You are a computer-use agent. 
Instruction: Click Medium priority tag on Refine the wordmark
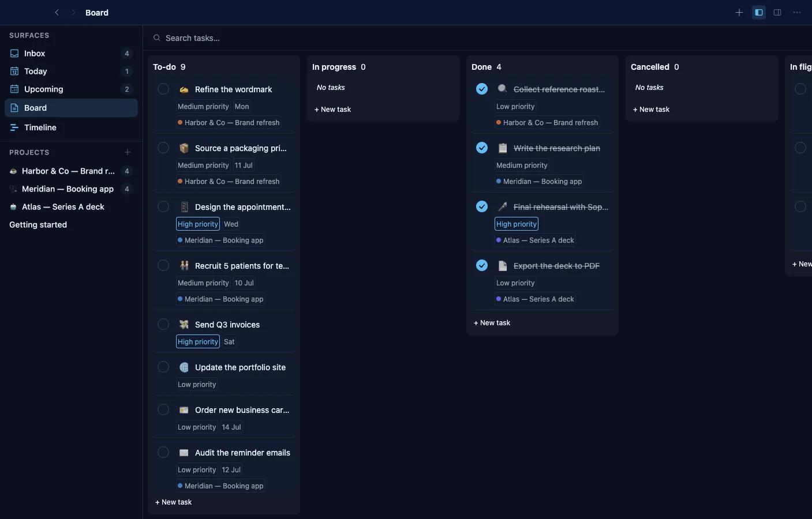click(x=203, y=106)
